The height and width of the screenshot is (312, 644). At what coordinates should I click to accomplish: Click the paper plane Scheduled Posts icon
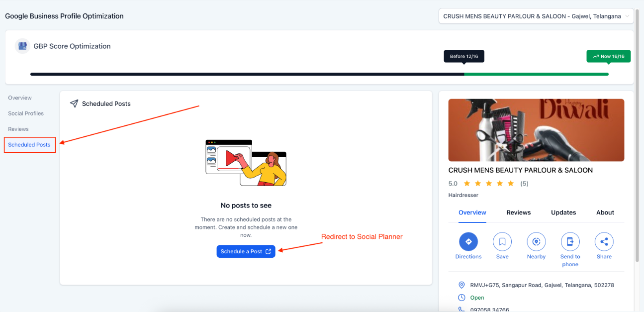point(74,104)
